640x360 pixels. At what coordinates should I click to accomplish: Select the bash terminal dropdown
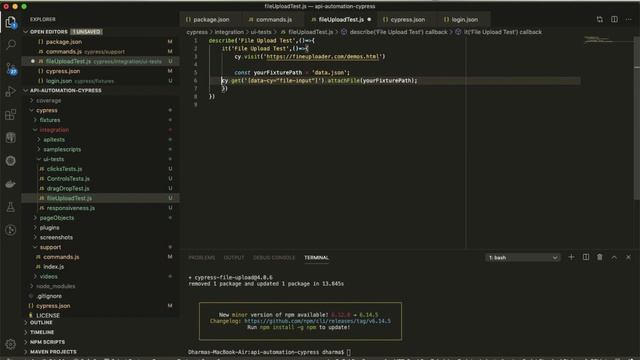pos(523,258)
